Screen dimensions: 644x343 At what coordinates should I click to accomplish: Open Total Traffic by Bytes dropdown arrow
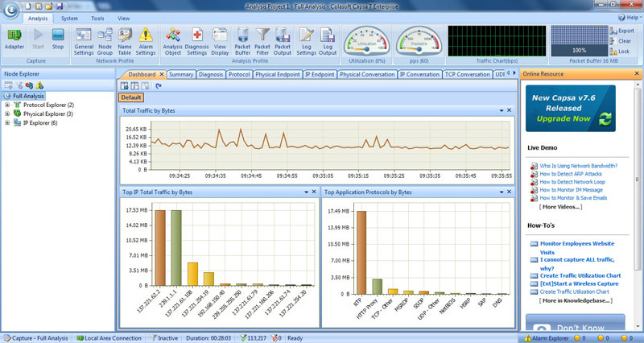coord(502,110)
